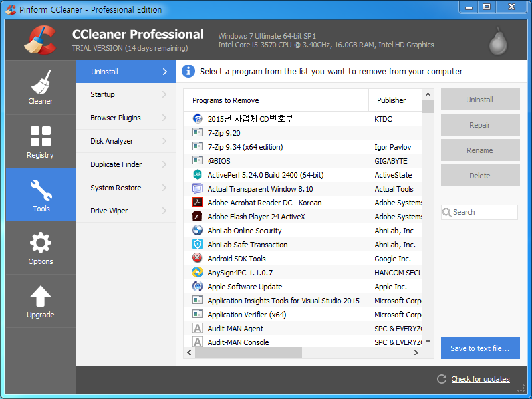This screenshot has height=399, width=532.
Task: Click the vertical scrollbar up arrow
Action: (x=428, y=94)
